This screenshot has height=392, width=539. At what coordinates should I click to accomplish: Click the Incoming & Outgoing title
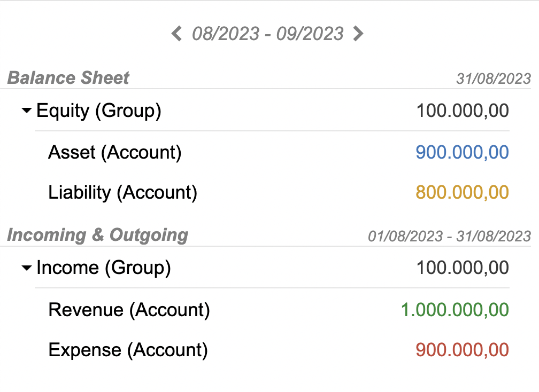pyautogui.click(x=97, y=235)
